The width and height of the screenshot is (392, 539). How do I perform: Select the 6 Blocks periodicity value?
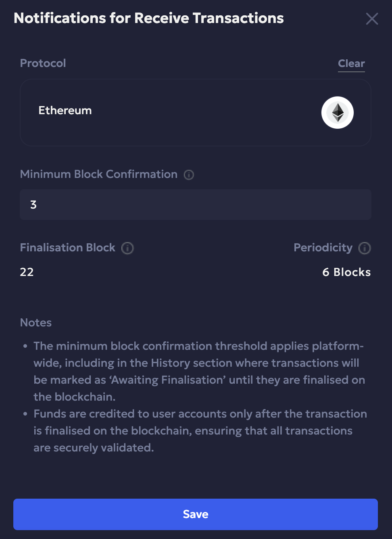pos(346,272)
